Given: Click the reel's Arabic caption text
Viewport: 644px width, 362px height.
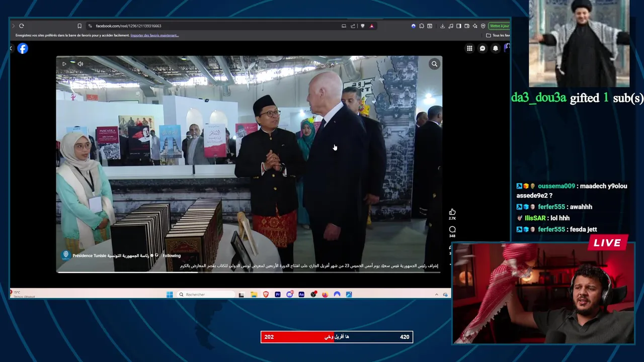Looking at the screenshot, I should point(309,265).
